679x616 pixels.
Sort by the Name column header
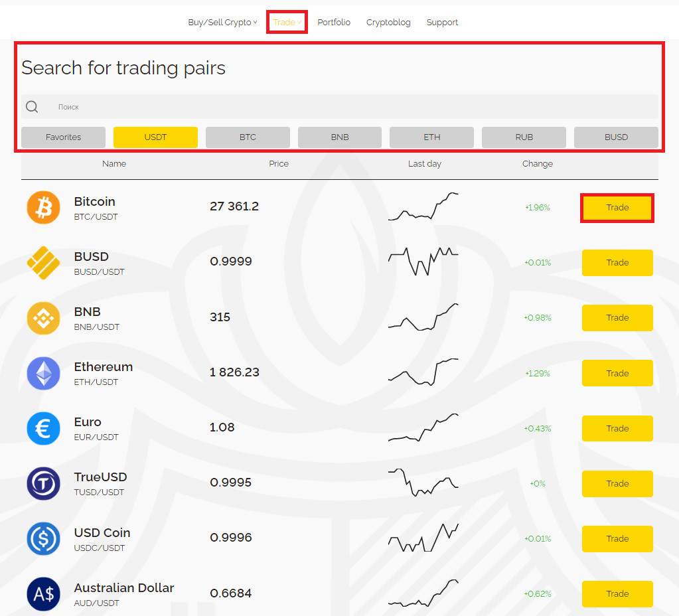pos(114,164)
